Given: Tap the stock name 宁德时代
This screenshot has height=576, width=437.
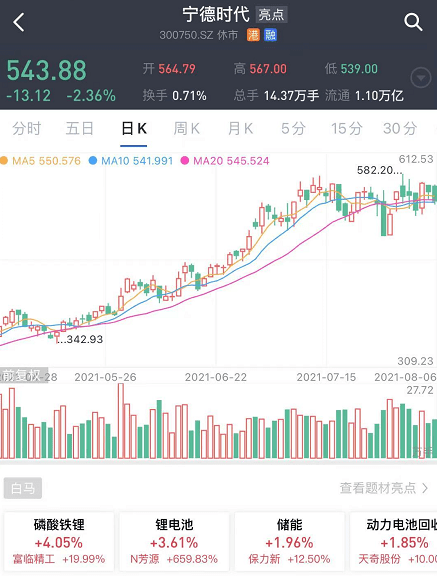Looking at the screenshot, I should pos(216,15).
